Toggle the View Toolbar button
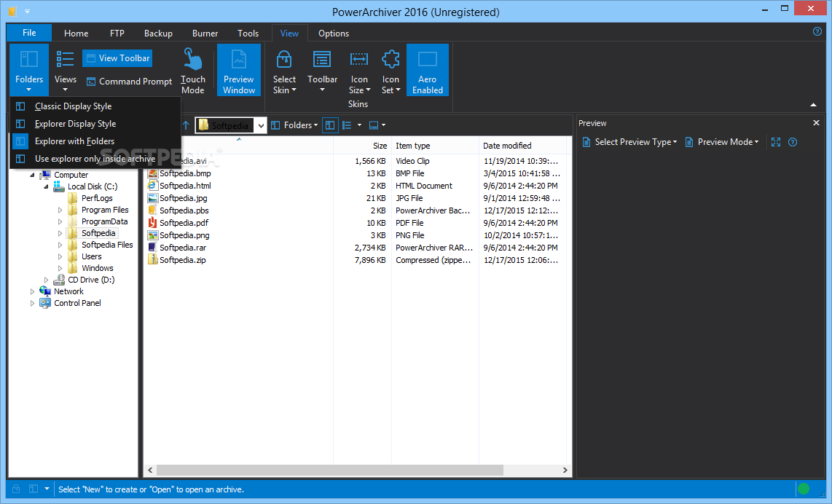The width and height of the screenshot is (832, 504). [117, 58]
